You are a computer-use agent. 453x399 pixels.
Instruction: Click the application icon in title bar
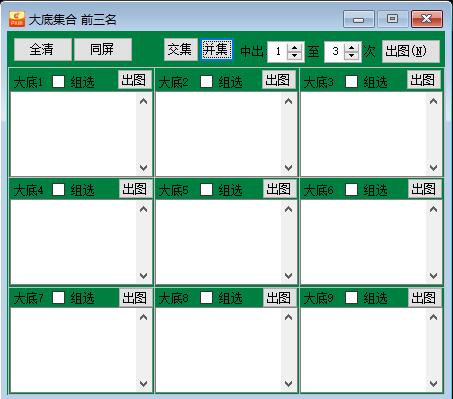(17, 19)
